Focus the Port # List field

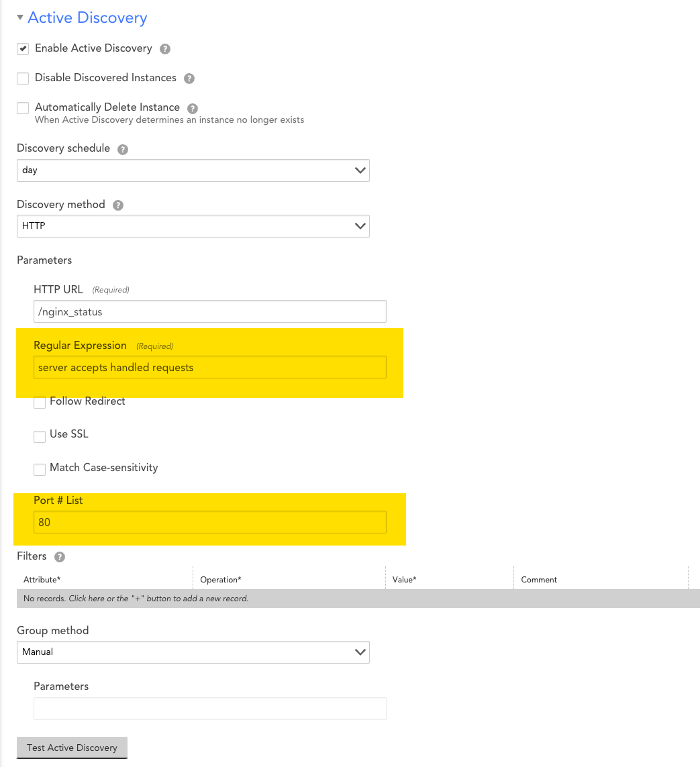[209, 522]
